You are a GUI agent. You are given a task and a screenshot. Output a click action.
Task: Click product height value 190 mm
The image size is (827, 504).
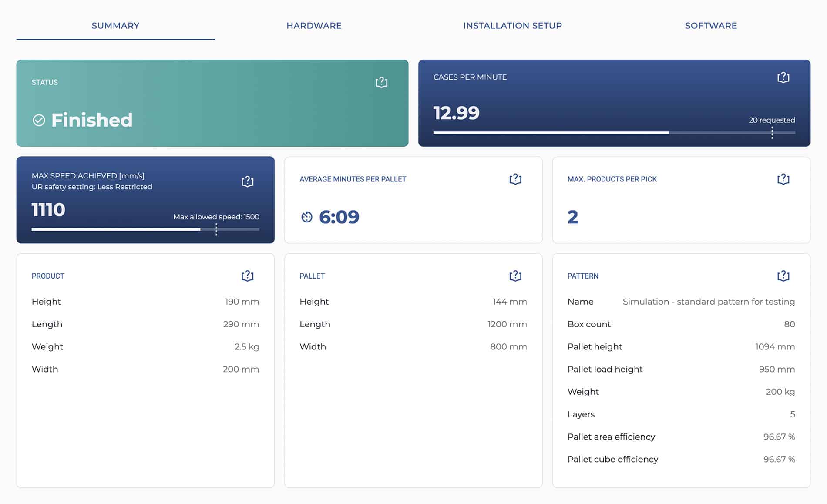(x=242, y=302)
